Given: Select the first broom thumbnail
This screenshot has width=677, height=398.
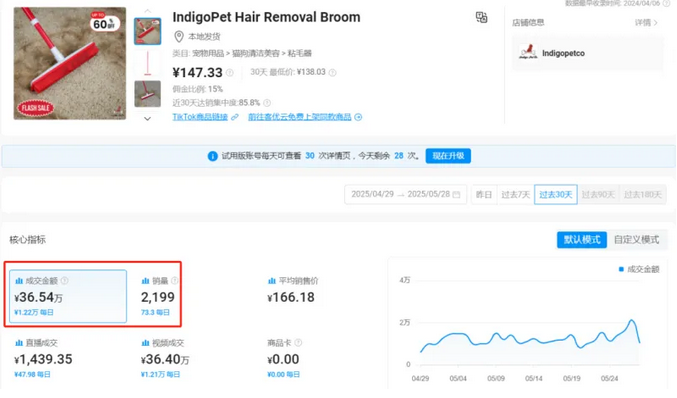Looking at the screenshot, I should coord(148,32).
